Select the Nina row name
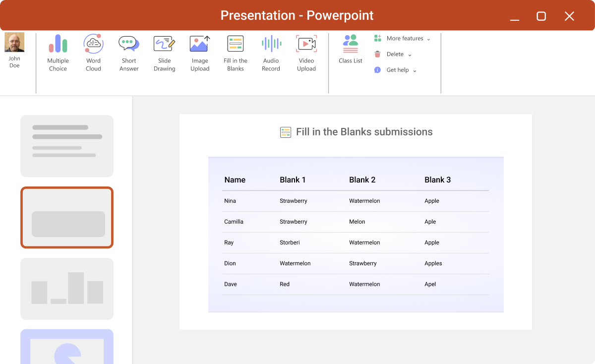The image size is (595, 364). coord(230,201)
